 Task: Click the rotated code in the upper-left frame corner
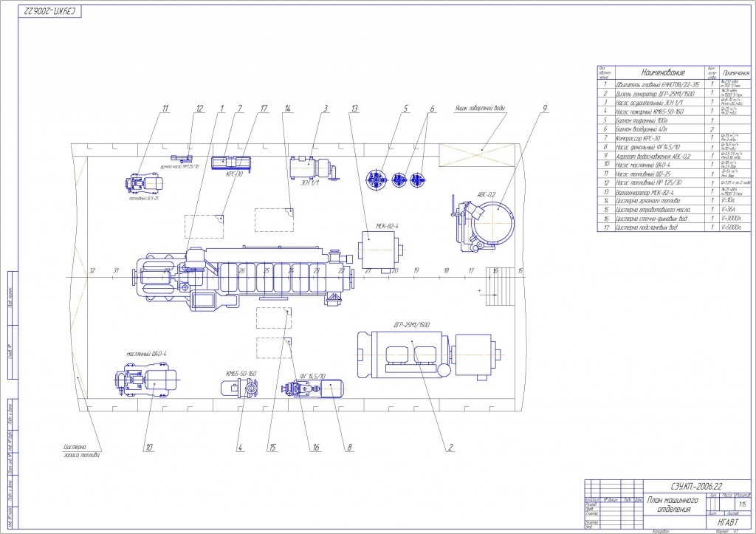click(x=50, y=11)
